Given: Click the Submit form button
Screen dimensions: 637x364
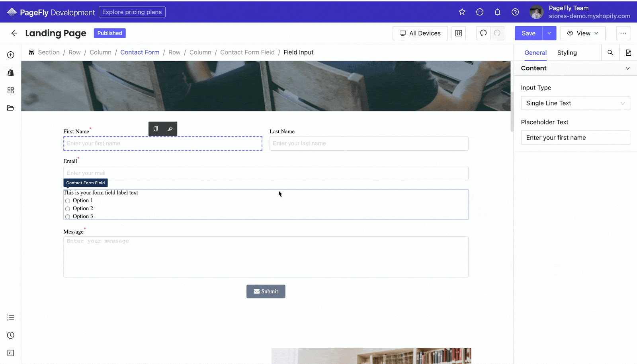Looking at the screenshot, I should pos(266,292).
